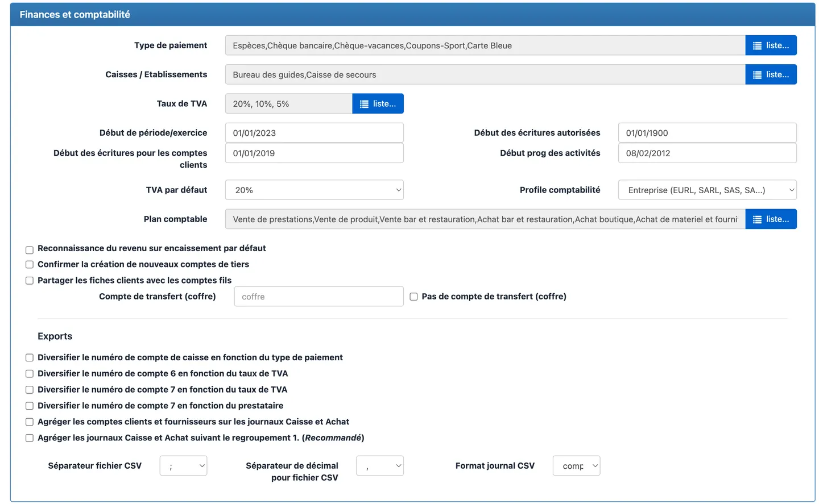819x504 pixels.
Task: Click the Type de paiement values field
Action: pos(485,45)
